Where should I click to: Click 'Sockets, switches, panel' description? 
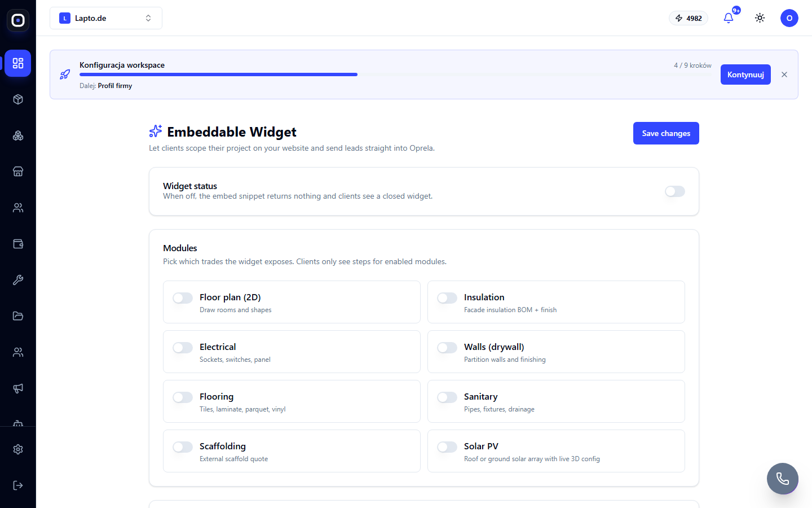(235, 360)
